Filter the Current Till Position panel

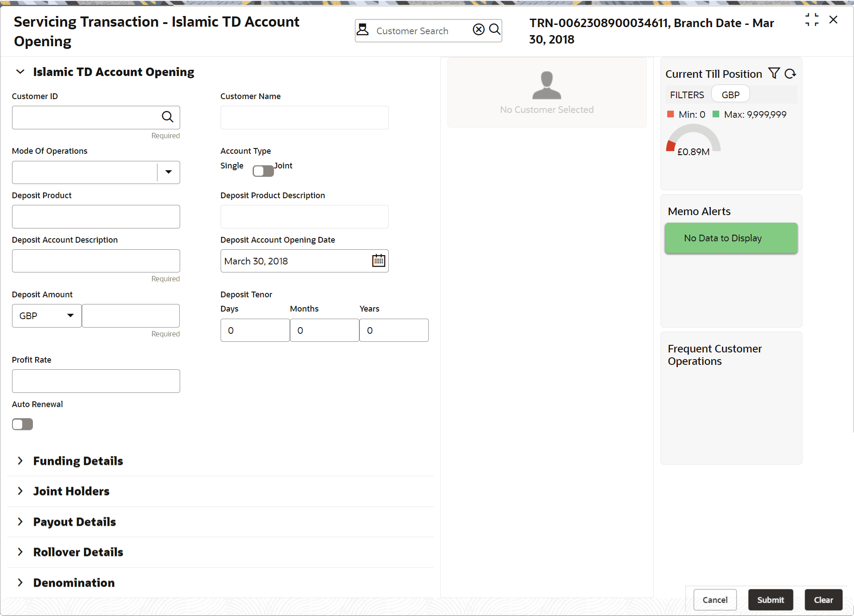pyautogui.click(x=774, y=73)
